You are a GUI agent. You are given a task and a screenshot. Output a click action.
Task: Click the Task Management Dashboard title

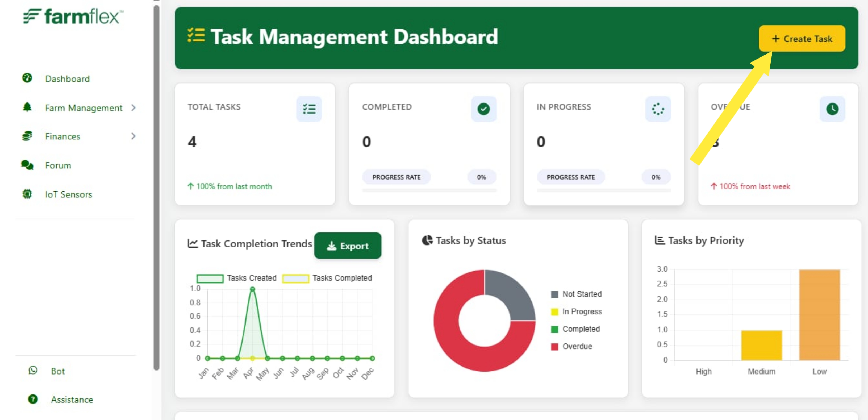click(x=354, y=36)
